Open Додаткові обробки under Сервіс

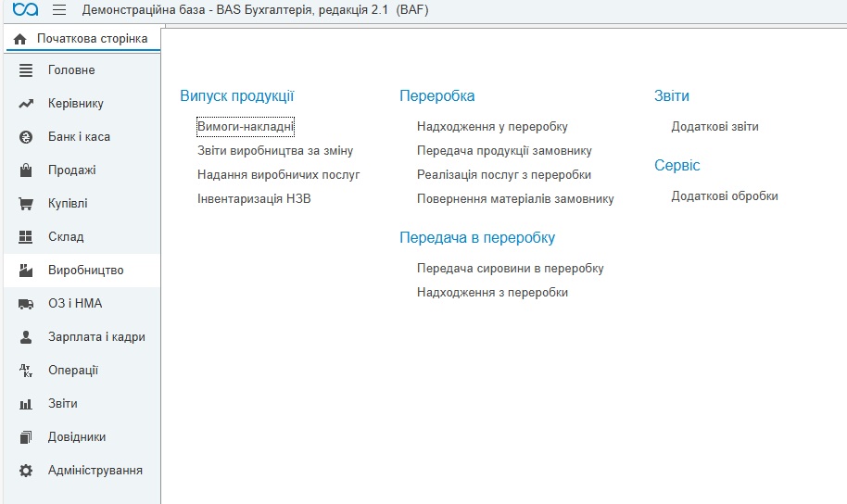pyautogui.click(x=725, y=195)
